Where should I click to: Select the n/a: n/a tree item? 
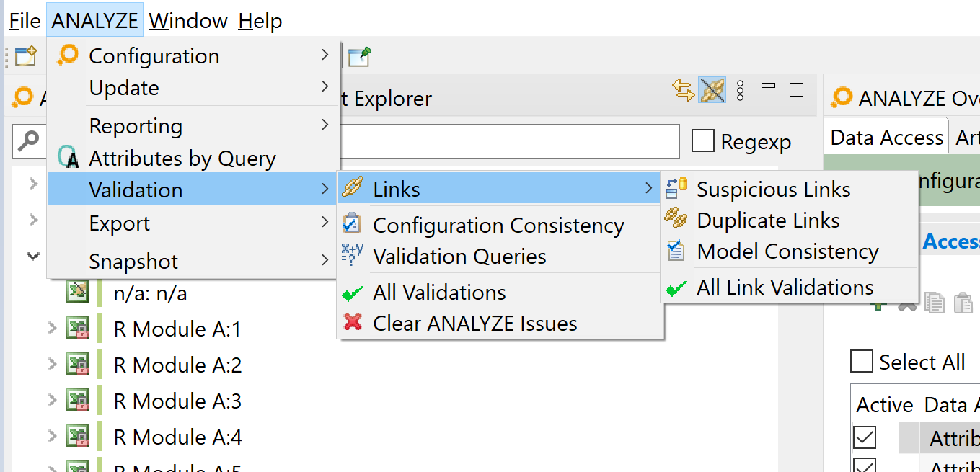tap(151, 293)
